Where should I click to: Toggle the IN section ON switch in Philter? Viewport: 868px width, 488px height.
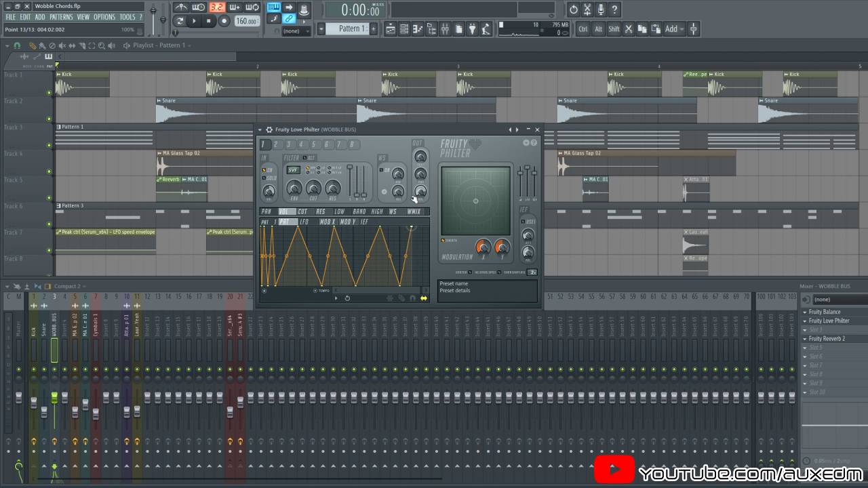pos(264,170)
